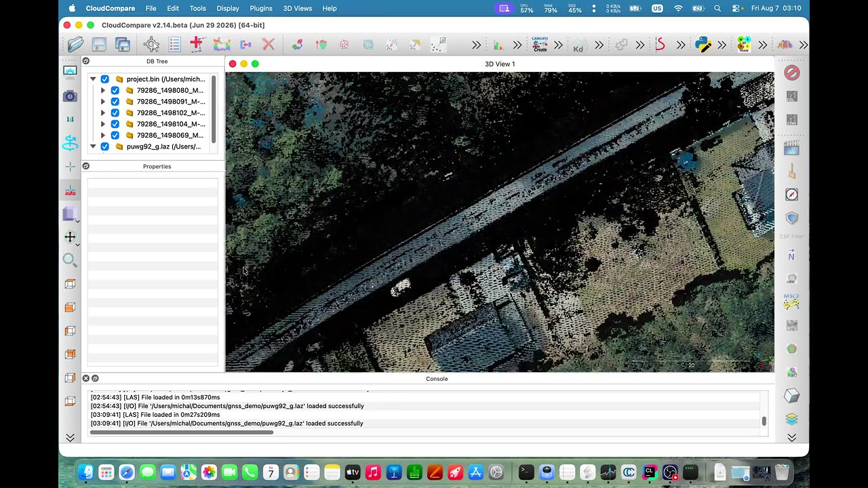
Task: Open the File menu
Action: pos(151,8)
